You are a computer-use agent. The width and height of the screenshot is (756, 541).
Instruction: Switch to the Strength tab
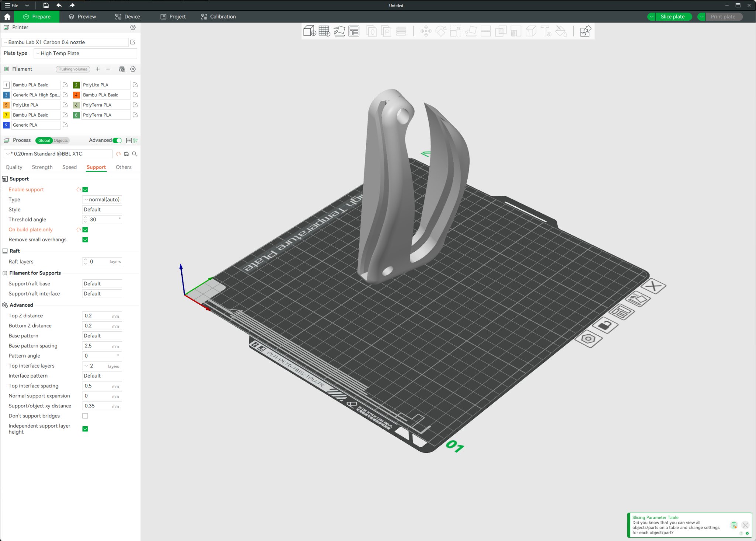[42, 167]
